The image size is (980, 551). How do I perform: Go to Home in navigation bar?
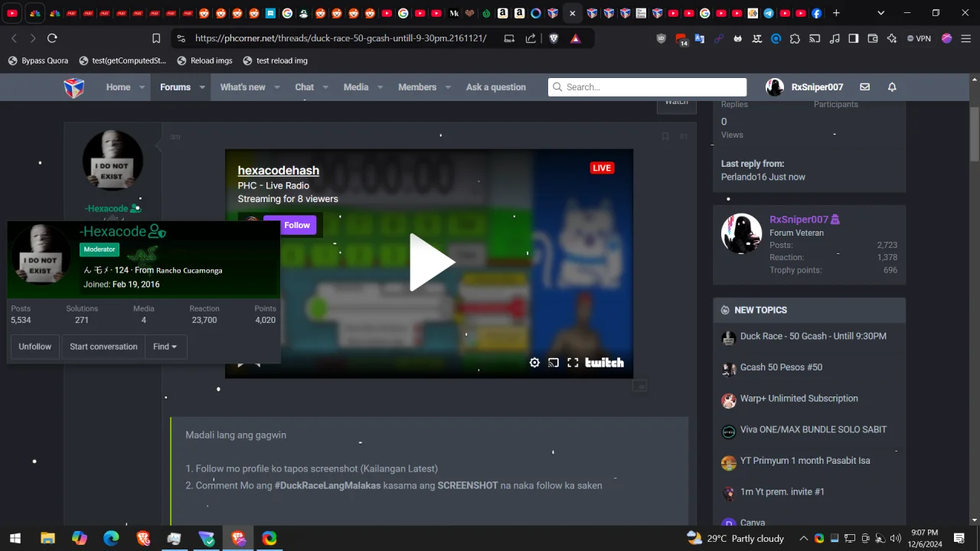click(118, 87)
